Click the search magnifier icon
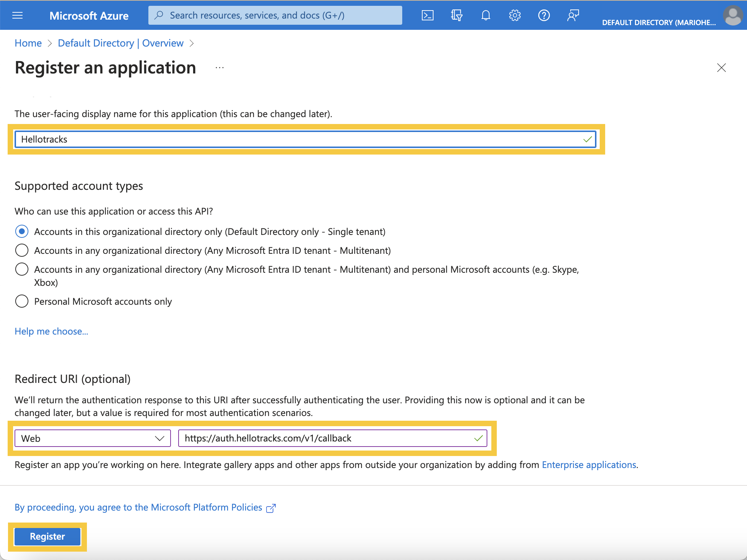 point(159,15)
